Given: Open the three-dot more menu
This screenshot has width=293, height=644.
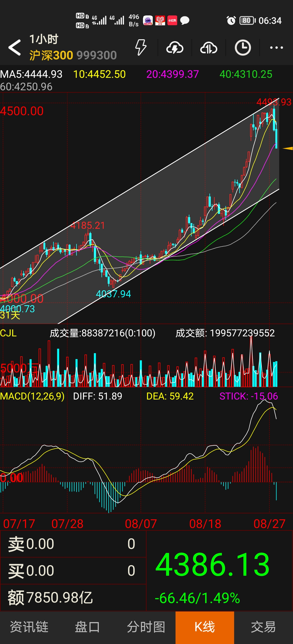Looking at the screenshot, I should 276,48.
